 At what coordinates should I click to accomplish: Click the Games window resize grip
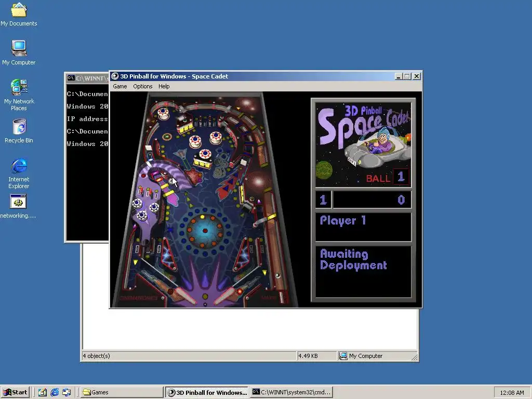tap(414, 356)
